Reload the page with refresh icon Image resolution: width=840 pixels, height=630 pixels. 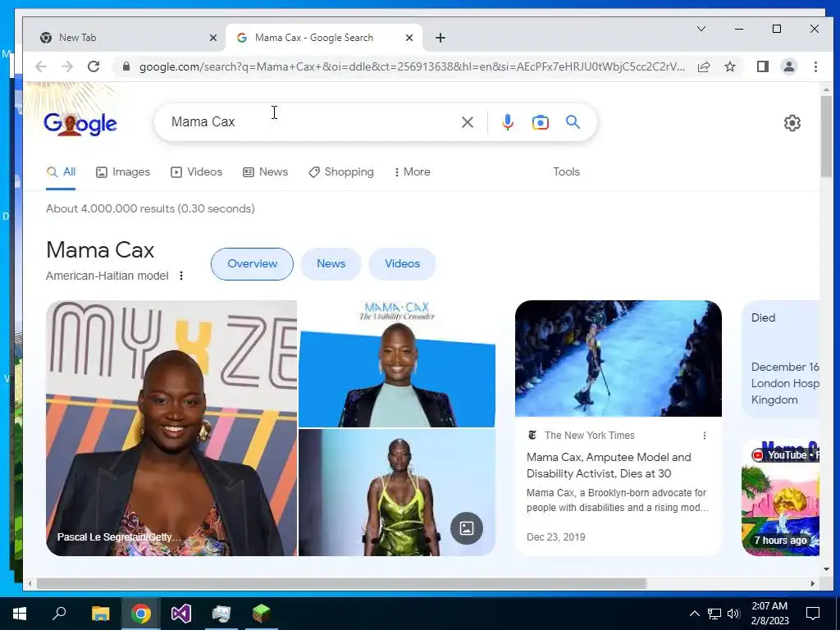[x=94, y=66]
